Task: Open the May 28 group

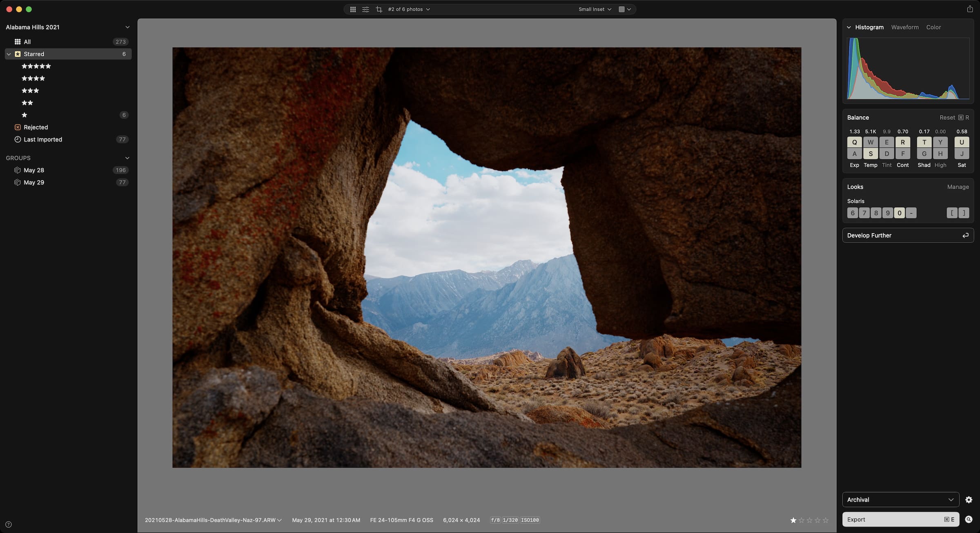Action: [x=68, y=170]
